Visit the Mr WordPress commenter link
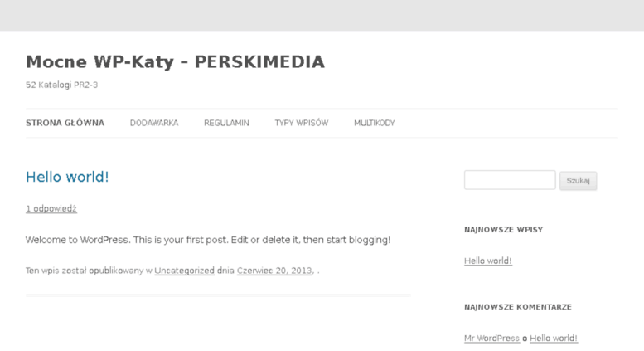The width and height of the screenshot is (644, 351). pyautogui.click(x=491, y=338)
